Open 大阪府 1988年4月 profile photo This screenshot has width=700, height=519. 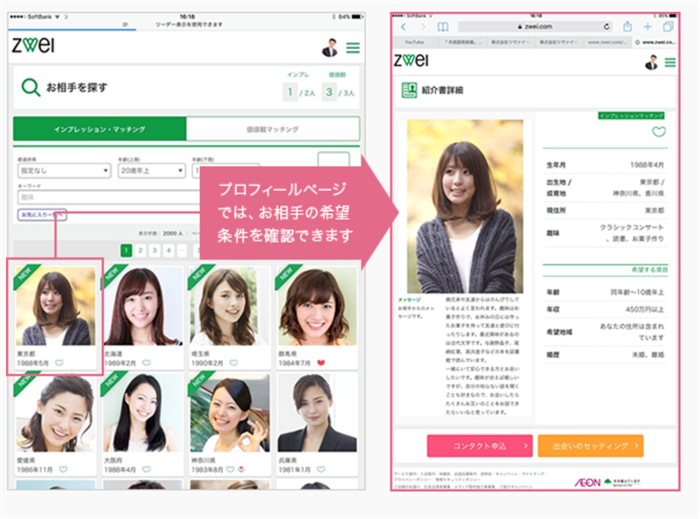pyautogui.click(x=143, y=413)
